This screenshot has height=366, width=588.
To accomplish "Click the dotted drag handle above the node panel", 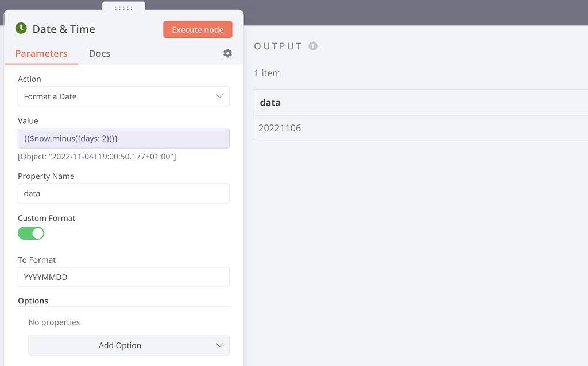I will coord(122,8).
